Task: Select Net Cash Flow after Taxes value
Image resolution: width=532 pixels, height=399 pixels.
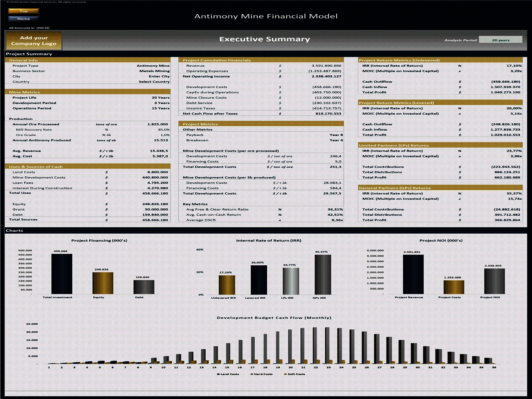Action: [328, 114]
